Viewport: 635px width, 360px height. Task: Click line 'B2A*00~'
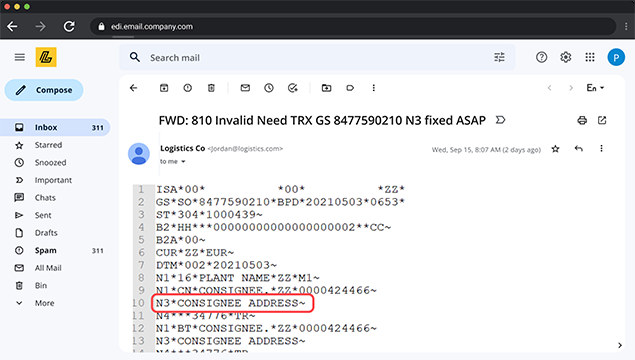tap(181, 240)
